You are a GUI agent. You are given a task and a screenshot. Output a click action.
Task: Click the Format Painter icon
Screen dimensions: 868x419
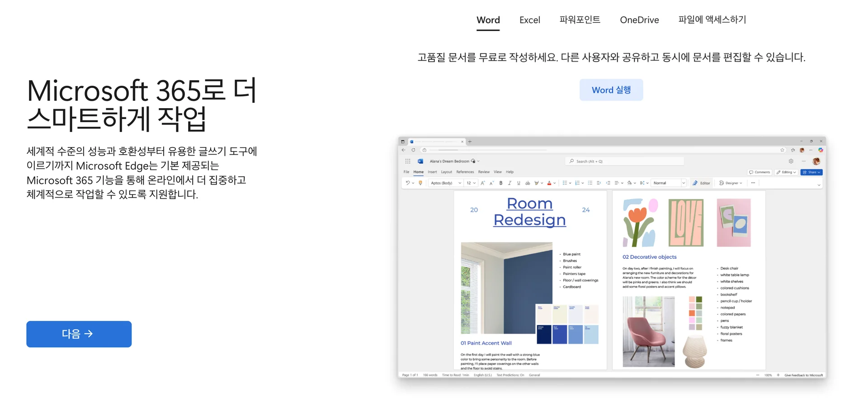[420, 183]
